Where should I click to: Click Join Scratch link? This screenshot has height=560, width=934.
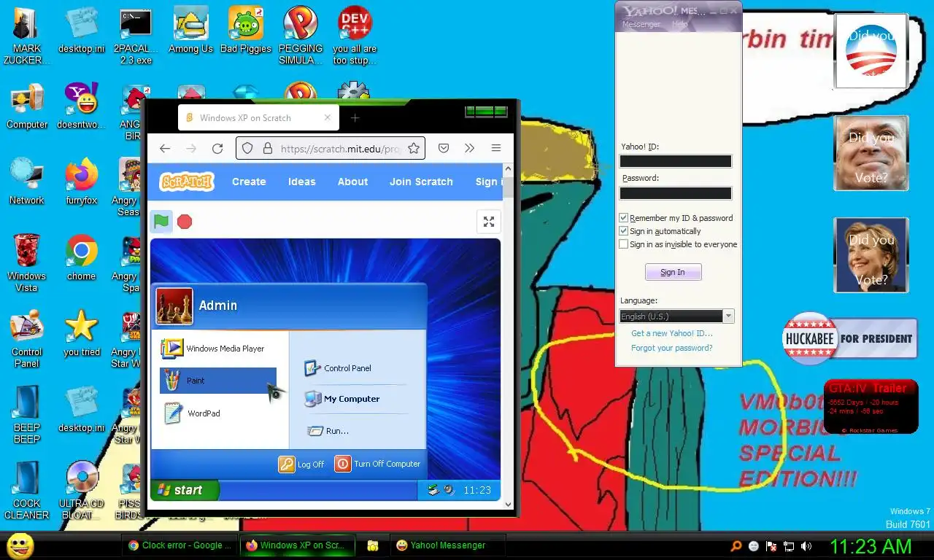coord(421,182)
